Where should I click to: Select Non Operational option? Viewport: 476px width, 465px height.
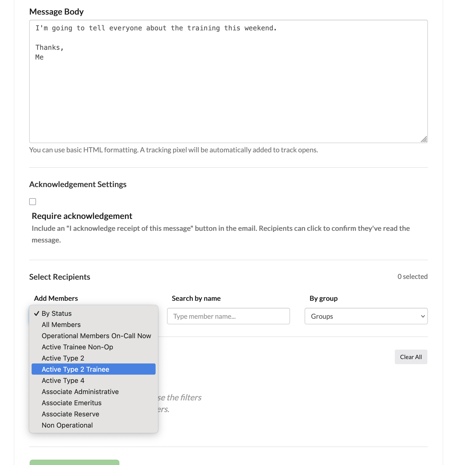67,425
